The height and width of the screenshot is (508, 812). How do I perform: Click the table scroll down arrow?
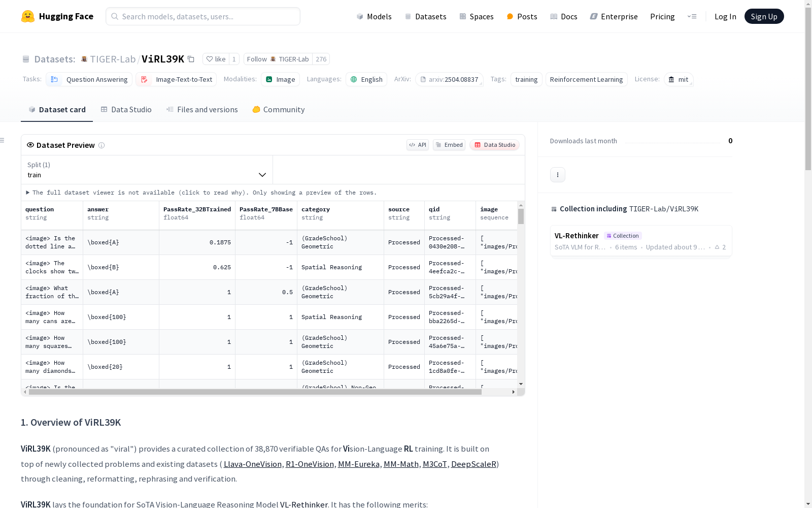pos(521,384)
